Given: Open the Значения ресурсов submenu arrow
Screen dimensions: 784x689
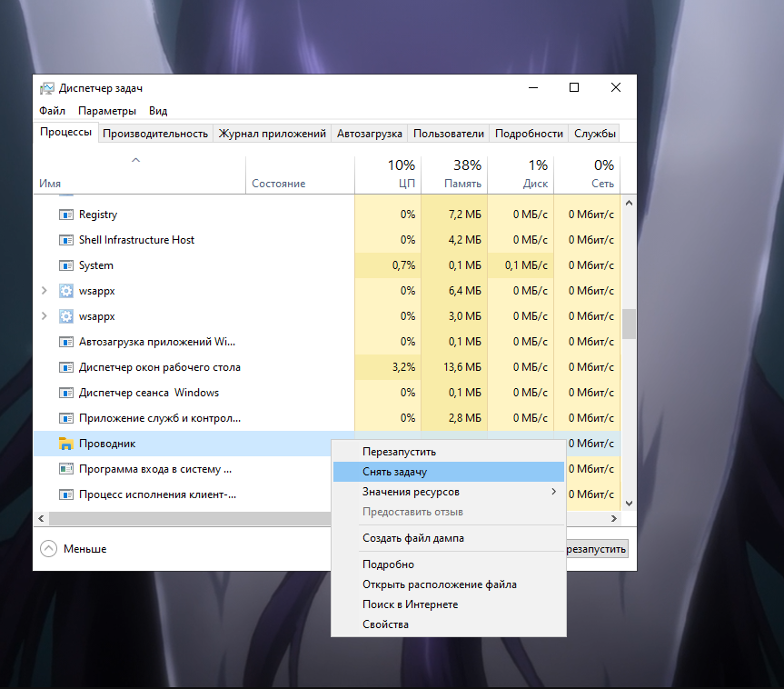Looking at the screenshot, I should [553, 492].
